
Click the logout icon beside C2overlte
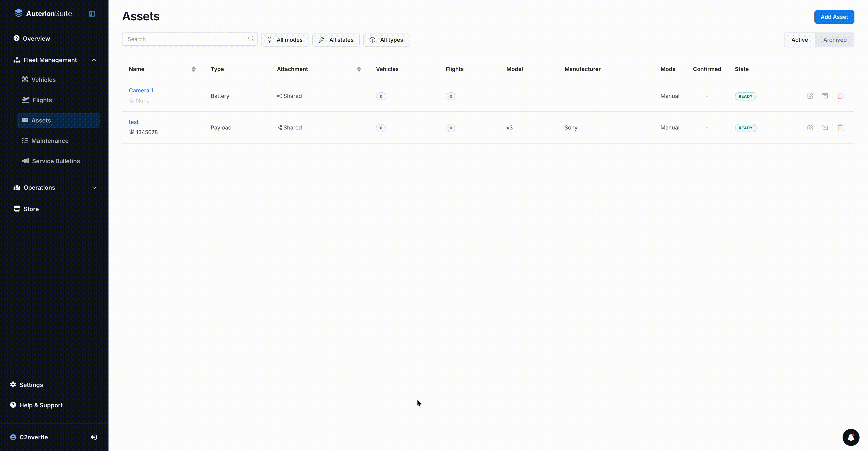point(94,437)
